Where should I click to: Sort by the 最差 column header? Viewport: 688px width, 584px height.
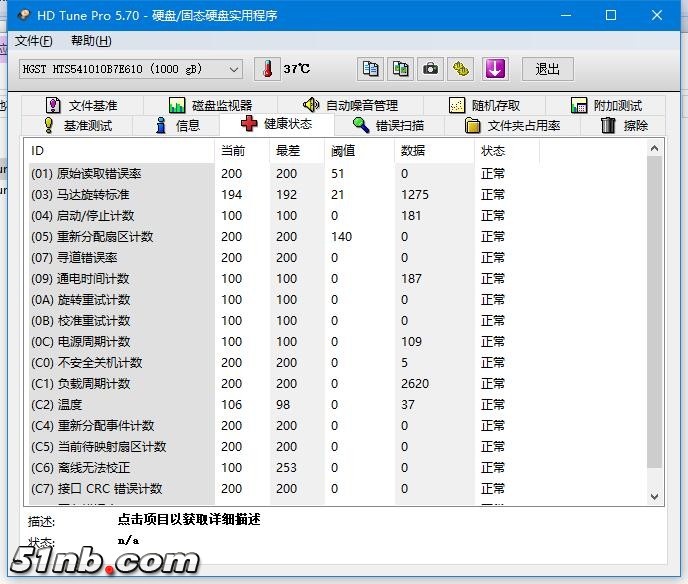(297, 150)
